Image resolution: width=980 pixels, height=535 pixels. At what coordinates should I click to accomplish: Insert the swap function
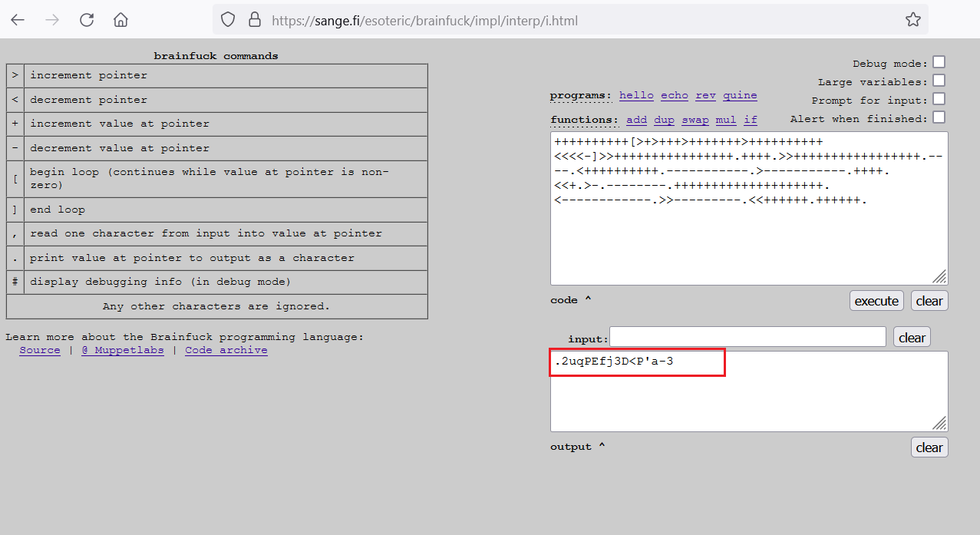(x=695, y=120)
